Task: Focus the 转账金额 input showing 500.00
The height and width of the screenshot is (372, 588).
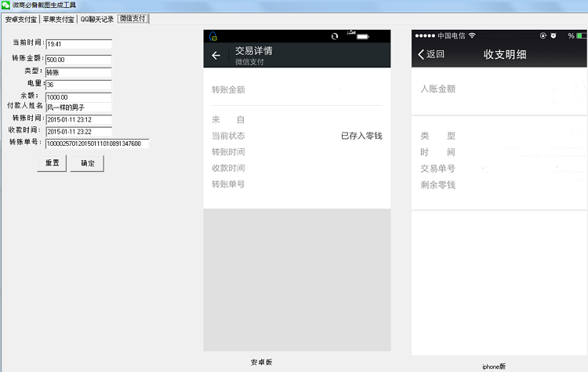Action: (78, 60)
